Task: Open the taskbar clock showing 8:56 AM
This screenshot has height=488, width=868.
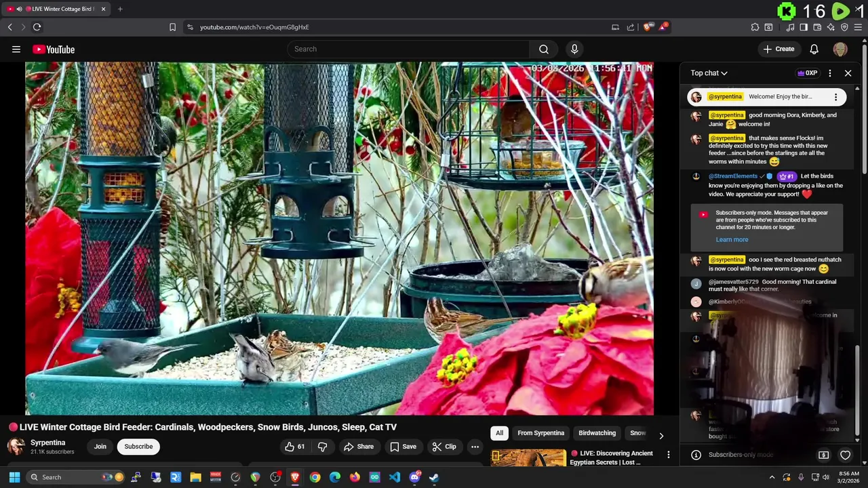Action: point(849,477)
